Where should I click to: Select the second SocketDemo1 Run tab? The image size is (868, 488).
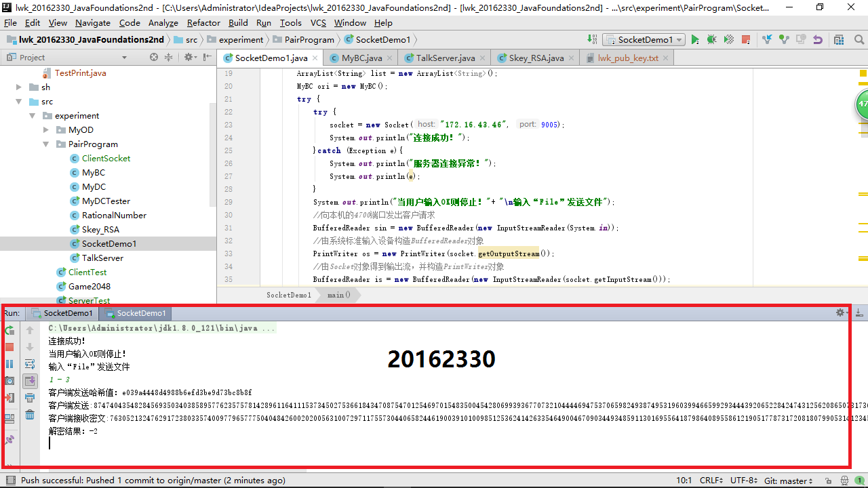point(136,313)
